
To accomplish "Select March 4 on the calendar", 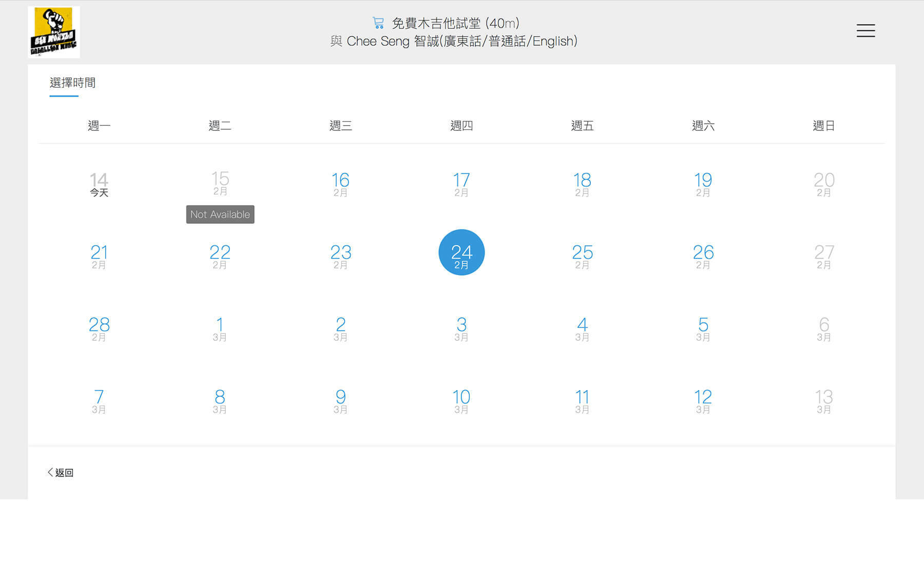I will pos(582,329).
